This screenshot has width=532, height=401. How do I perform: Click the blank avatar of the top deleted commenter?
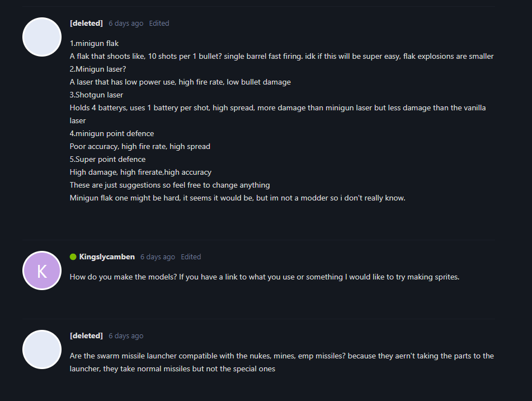click(x=42, y=37)
